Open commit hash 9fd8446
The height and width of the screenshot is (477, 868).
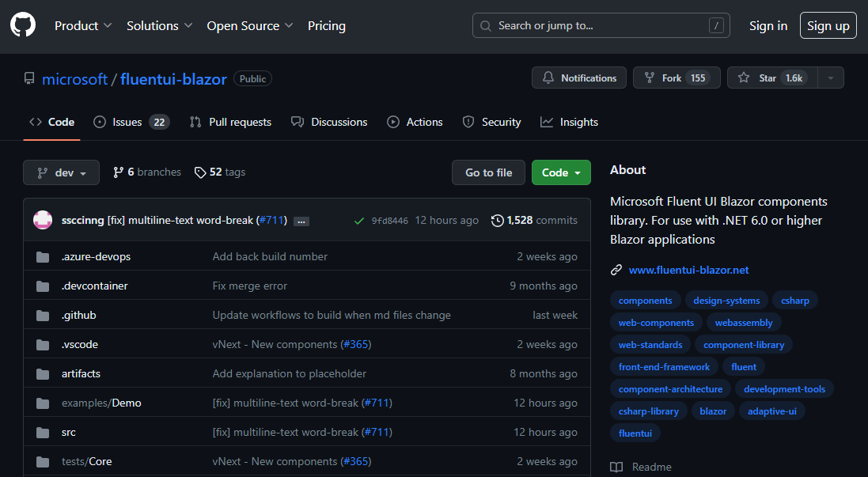(x=390, y=221)
